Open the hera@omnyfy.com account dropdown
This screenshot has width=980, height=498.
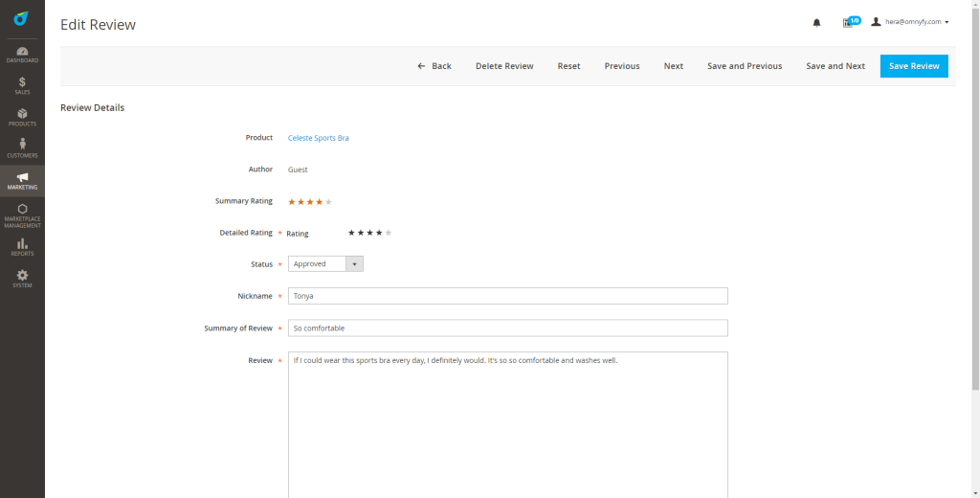click(x=910, y=22)
